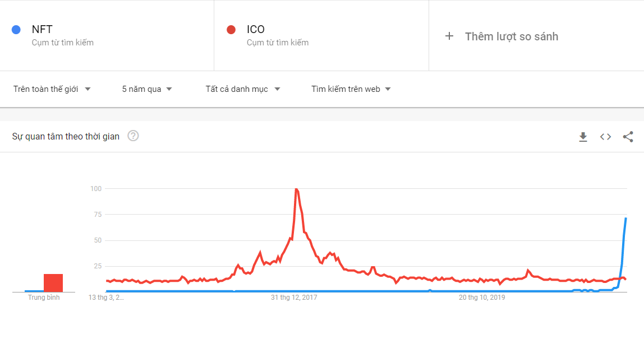
Task: Click the blue NFT spike on chart
Action: pos(625,220)
